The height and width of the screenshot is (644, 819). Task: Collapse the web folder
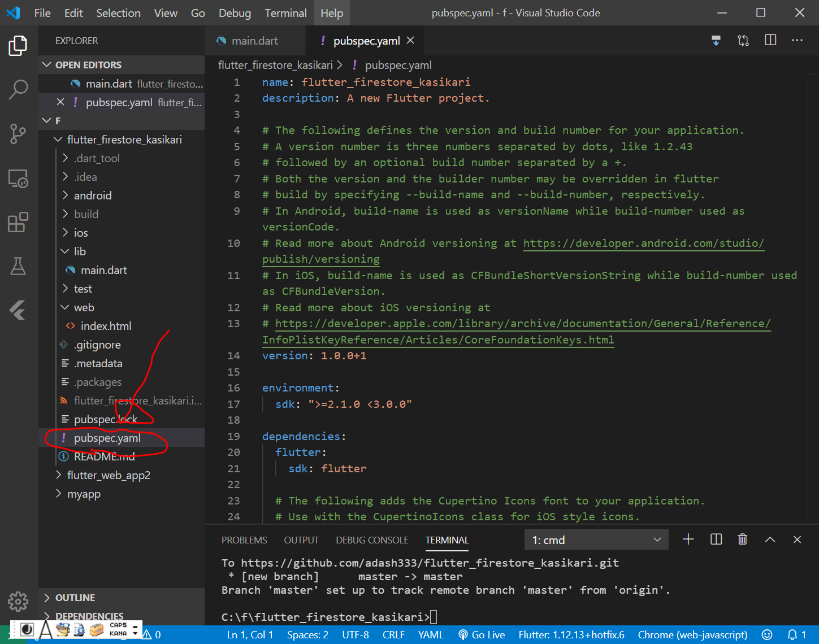pyautogui.click(x=65, y=307)
